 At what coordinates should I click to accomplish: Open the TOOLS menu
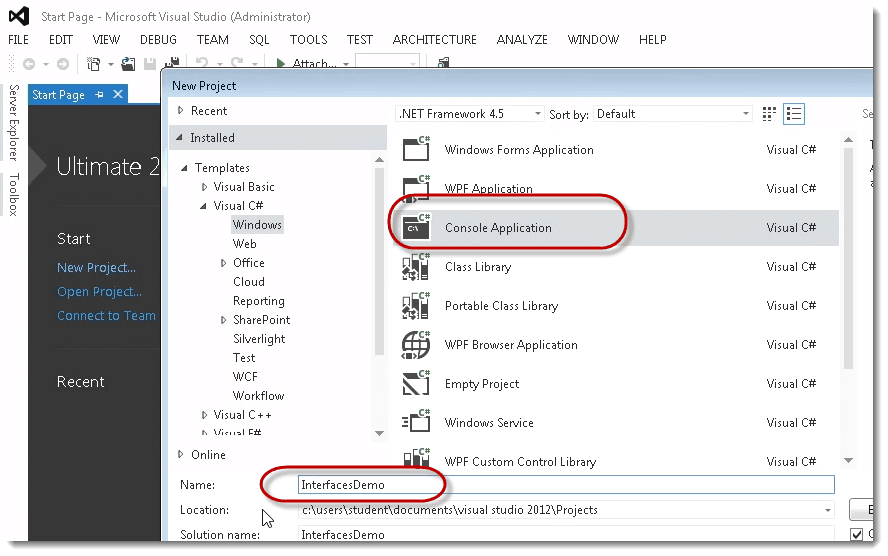(x=309, y=40)
